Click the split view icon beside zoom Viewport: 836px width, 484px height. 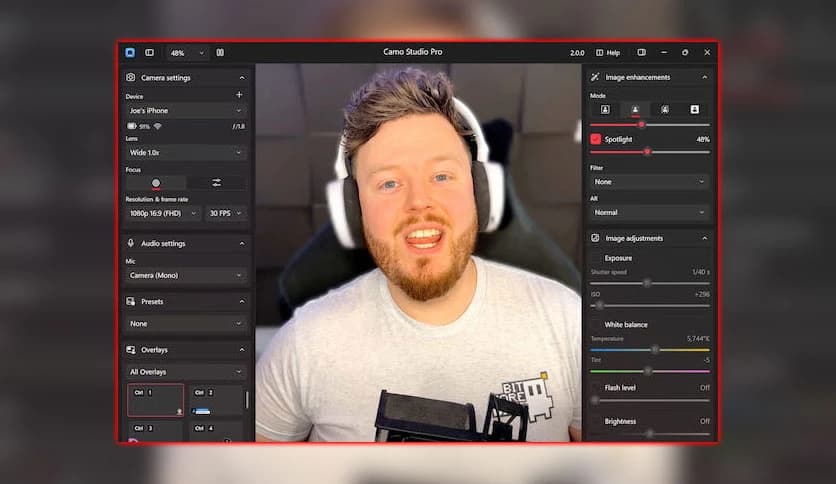coord(220,52)
